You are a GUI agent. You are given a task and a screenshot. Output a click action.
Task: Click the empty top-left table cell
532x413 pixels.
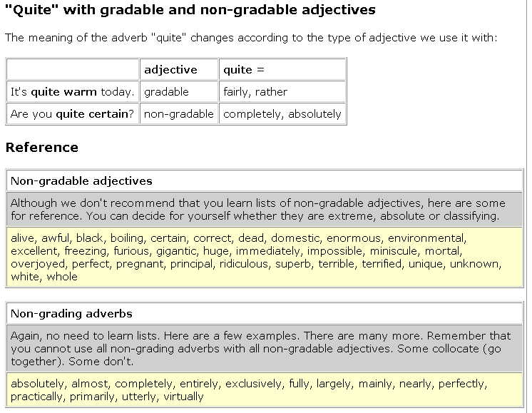[72, 69]
